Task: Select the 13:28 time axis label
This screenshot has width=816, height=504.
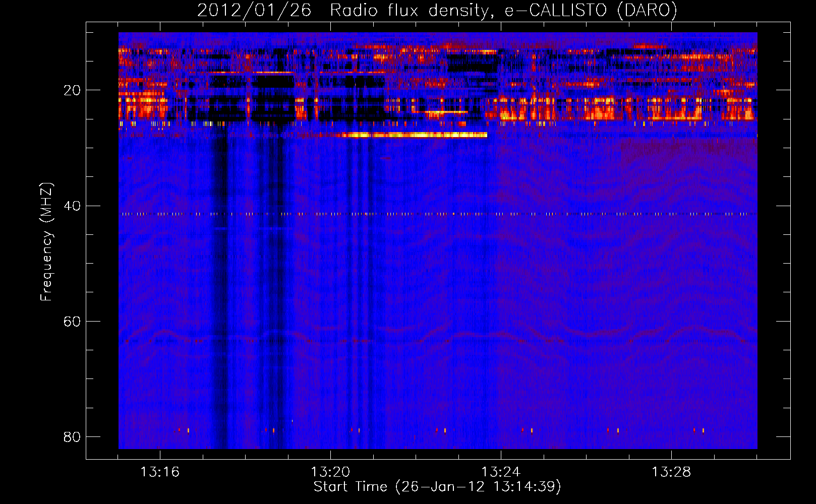Action: (671, 472)
